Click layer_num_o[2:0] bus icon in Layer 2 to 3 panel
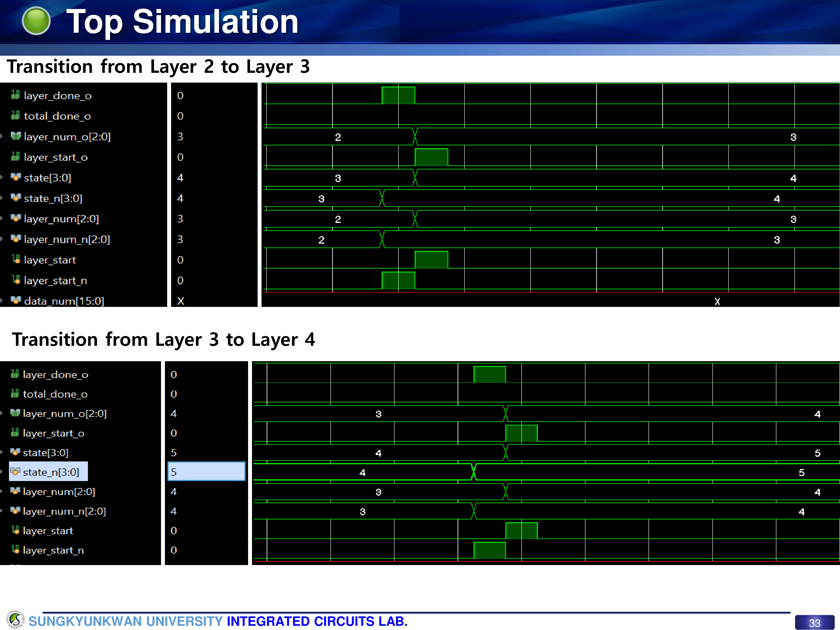Screen dimensions: 840x630 click(16, 136)
